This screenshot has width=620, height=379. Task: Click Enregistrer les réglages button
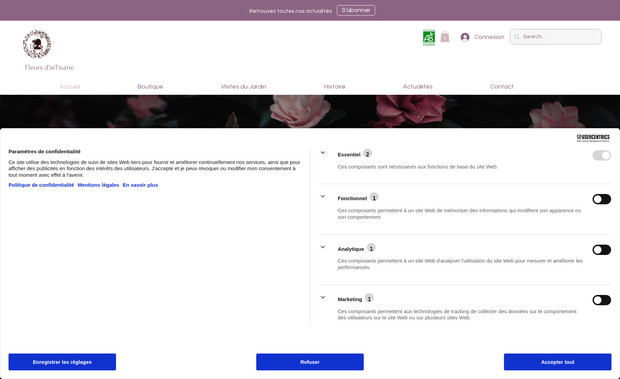point(62,362)
